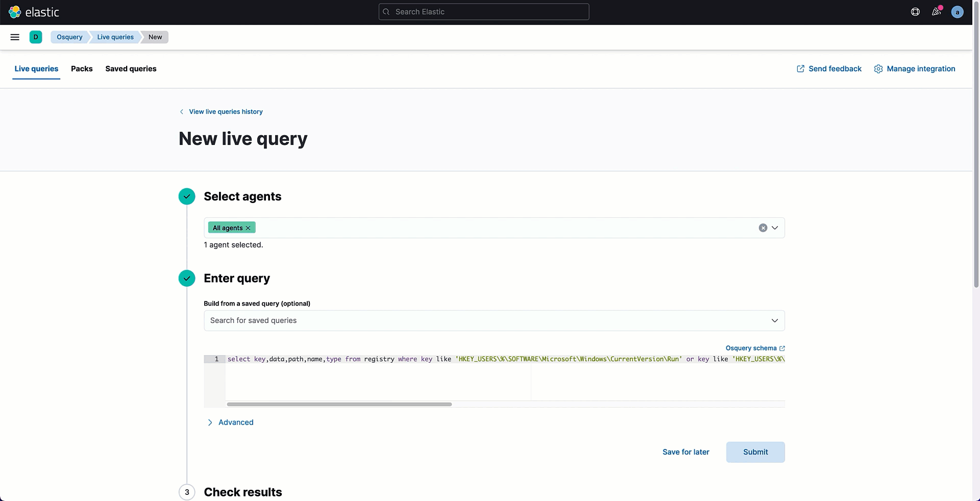Click the '1 agent selected.' text
The width and height of the screenshot is (980, 501).
(x=233, y=245)
